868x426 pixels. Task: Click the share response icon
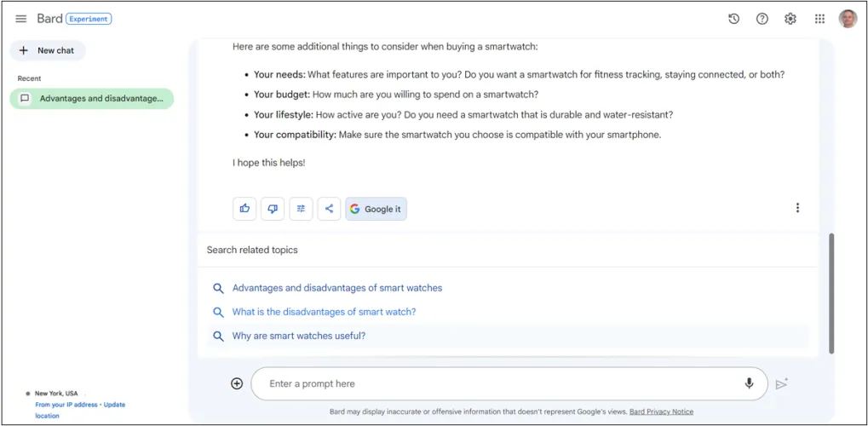tap(329, 209)
